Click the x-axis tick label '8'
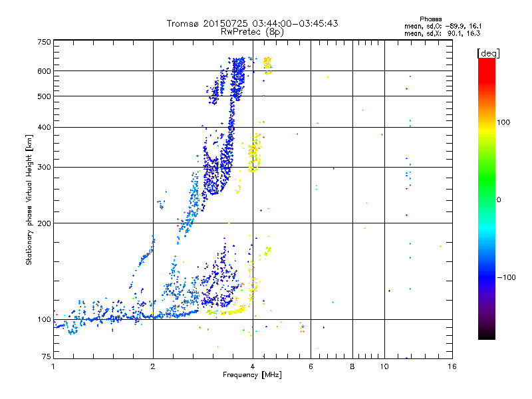The image size is (532, 399). point(352,366)
